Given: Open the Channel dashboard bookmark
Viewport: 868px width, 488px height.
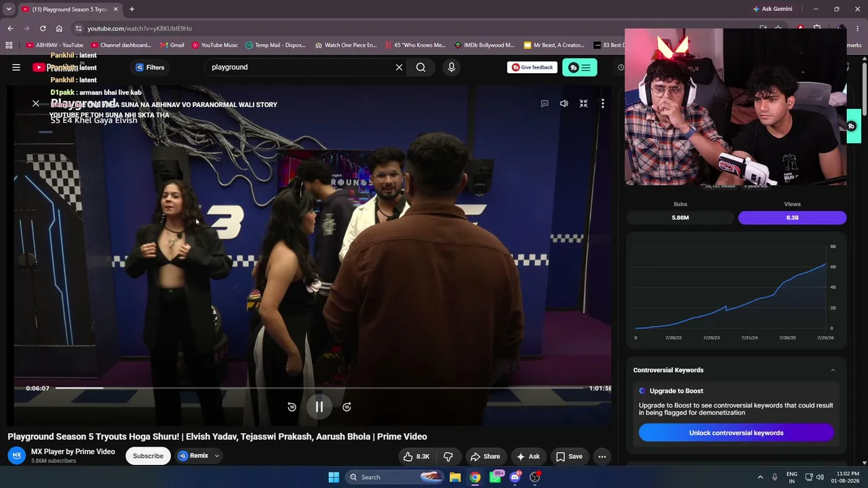Looking at the screenshot, I should click(x=121, y=45).
